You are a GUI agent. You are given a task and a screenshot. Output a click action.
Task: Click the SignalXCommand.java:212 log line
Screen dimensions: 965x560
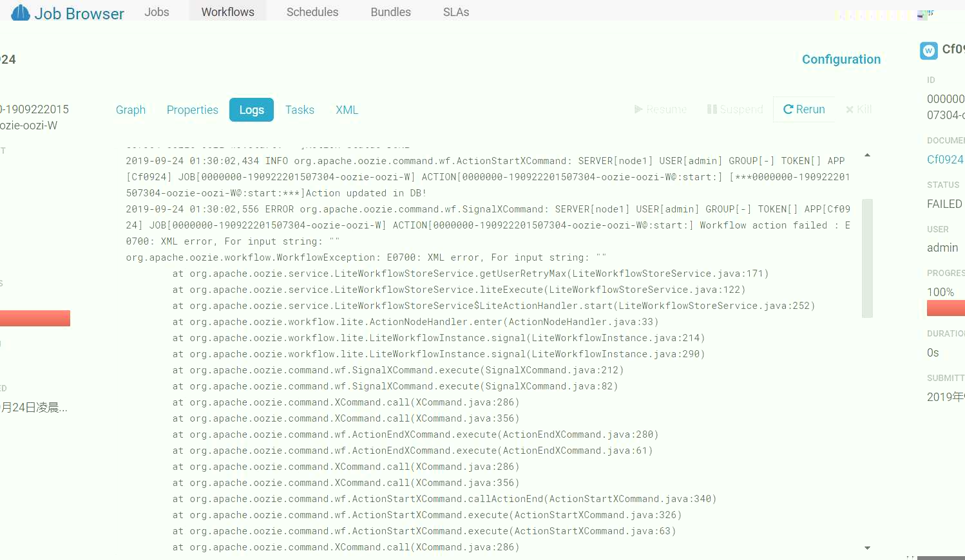[x=397, y=370]
